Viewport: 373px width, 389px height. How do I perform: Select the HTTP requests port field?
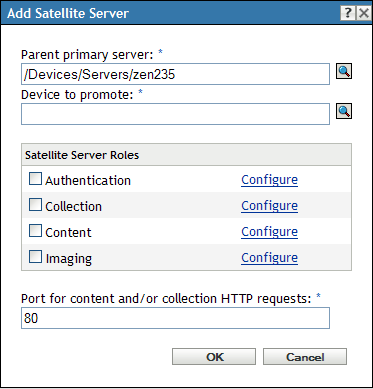[175, 318]
